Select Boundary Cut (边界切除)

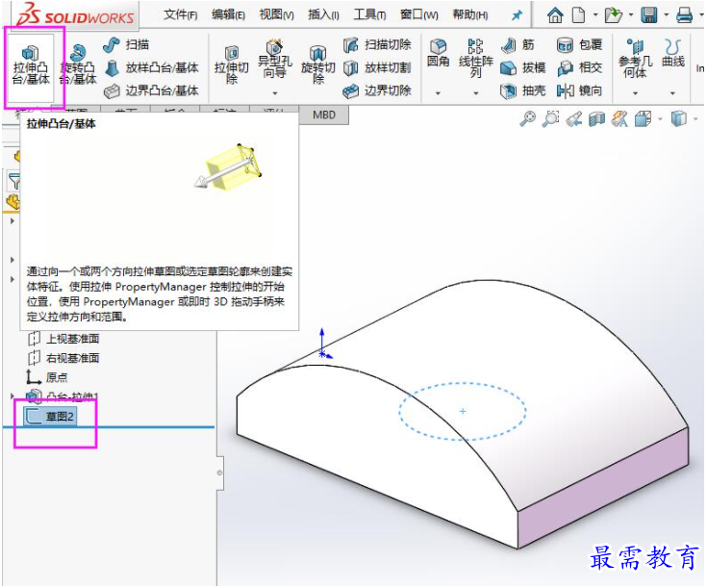point(377,90)
